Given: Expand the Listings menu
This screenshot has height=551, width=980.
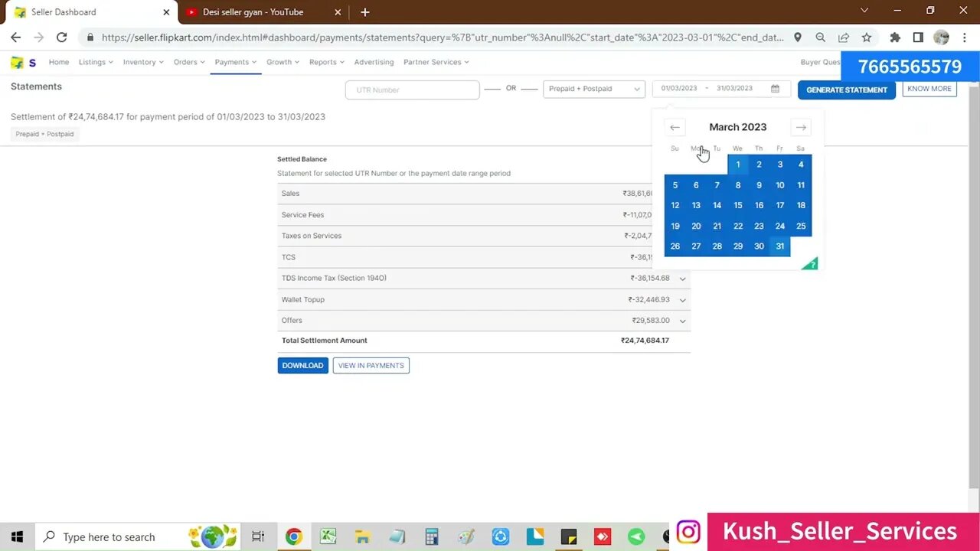Looking at the screenshot, I should 96,63.
